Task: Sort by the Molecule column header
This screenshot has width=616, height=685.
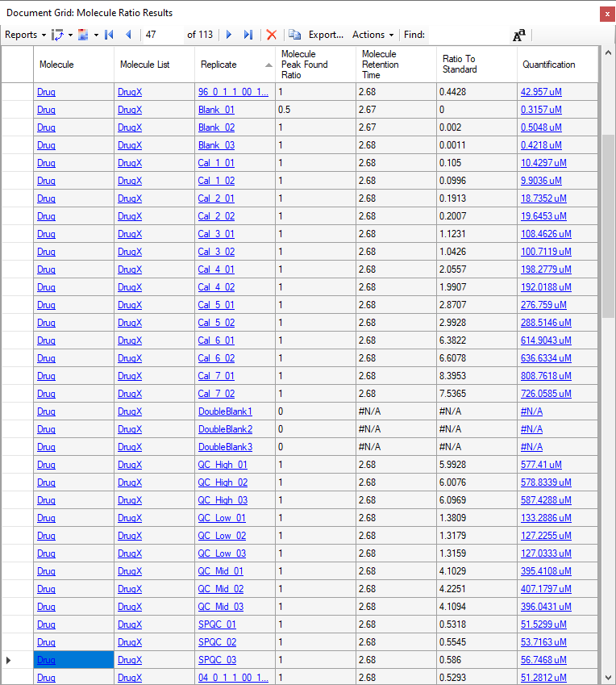Action: (74, 65)
